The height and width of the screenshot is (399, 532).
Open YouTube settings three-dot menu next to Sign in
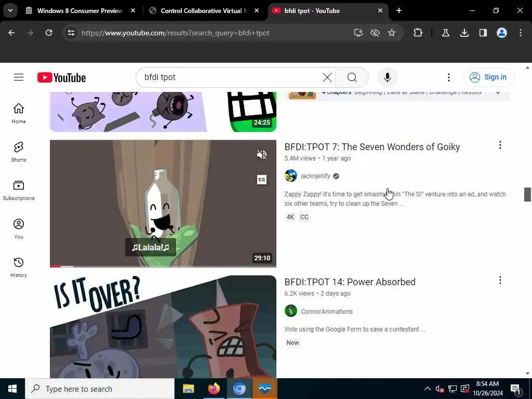pyautogui.click(x=448, y=77)
